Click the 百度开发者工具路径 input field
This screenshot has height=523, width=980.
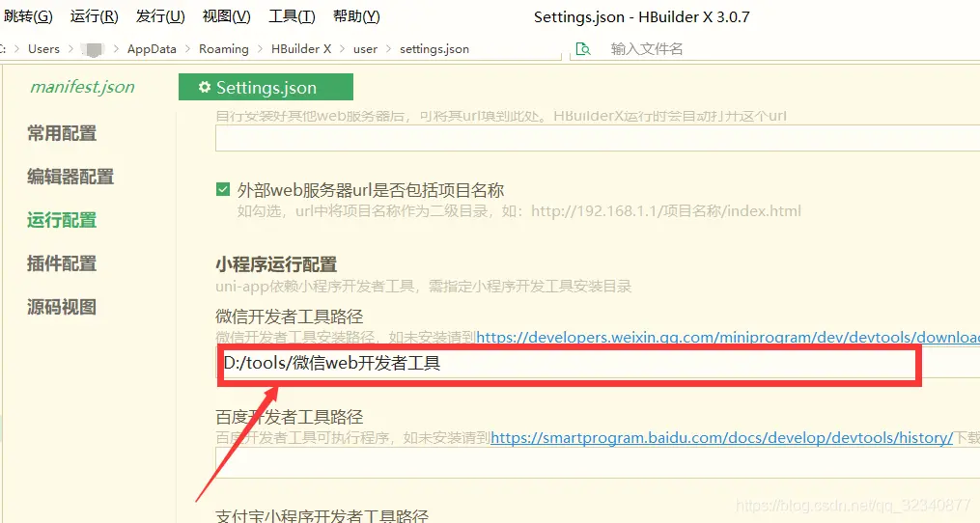[598, 463]
